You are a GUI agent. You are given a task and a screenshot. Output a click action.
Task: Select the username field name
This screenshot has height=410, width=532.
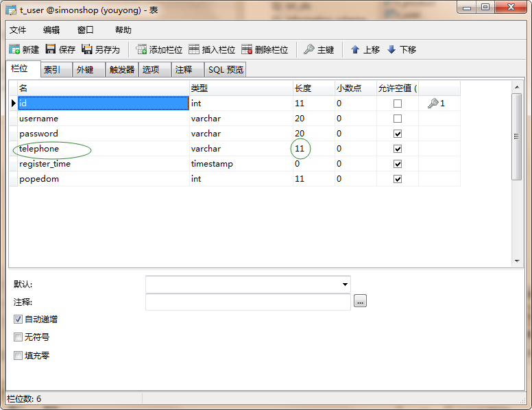[38, 119]
